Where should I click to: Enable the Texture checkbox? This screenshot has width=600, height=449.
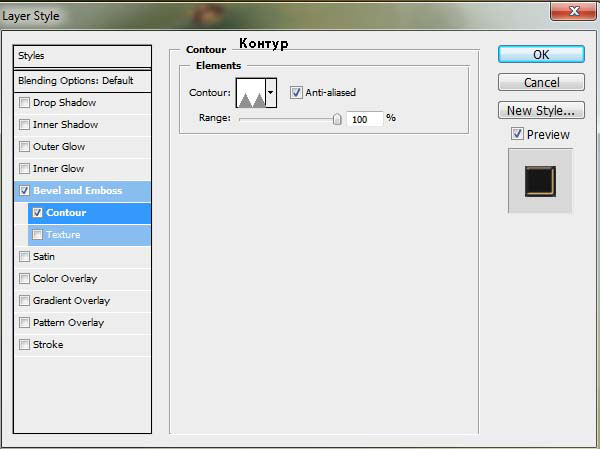pyautogui.click(x=38, y=234)
